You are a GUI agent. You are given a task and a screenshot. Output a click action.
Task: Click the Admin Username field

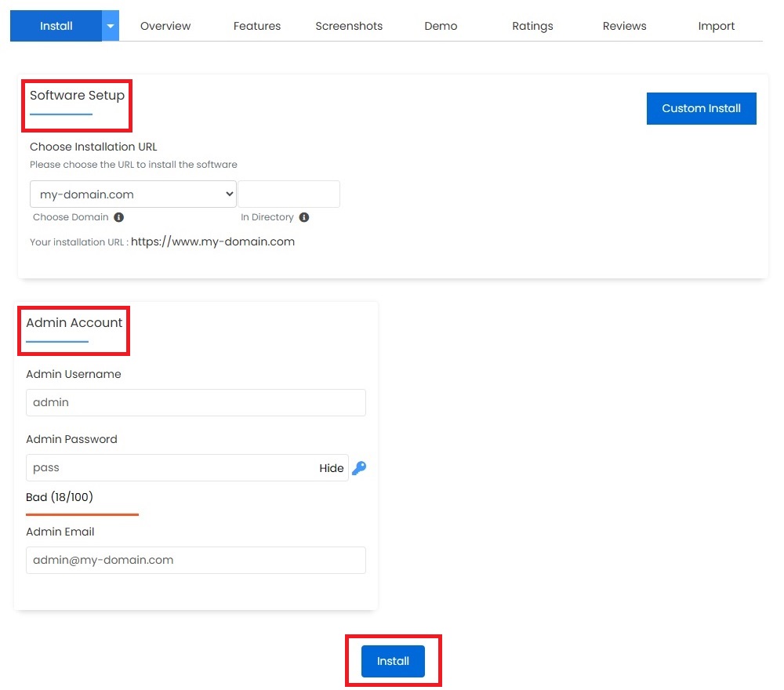(195, 402)
